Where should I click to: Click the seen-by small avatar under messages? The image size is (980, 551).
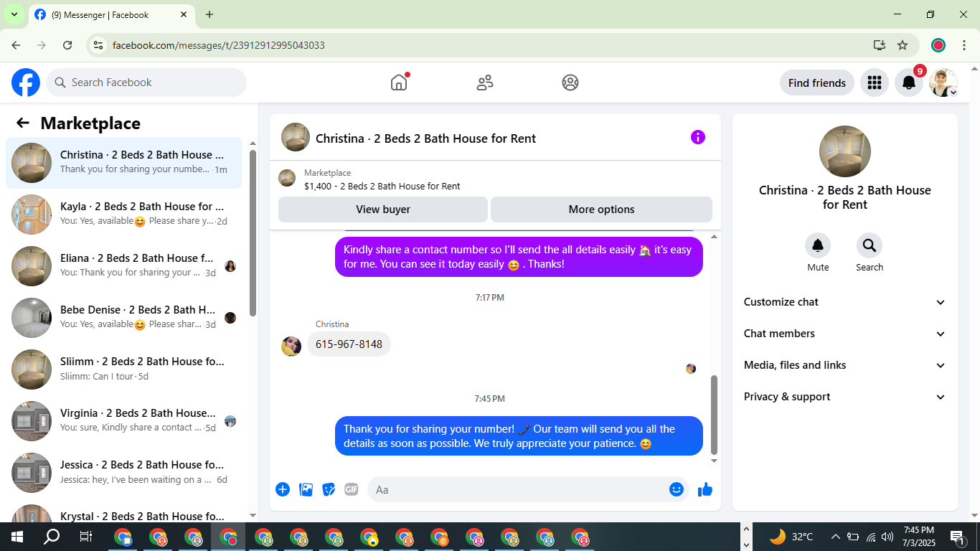(x=691, y=369)
